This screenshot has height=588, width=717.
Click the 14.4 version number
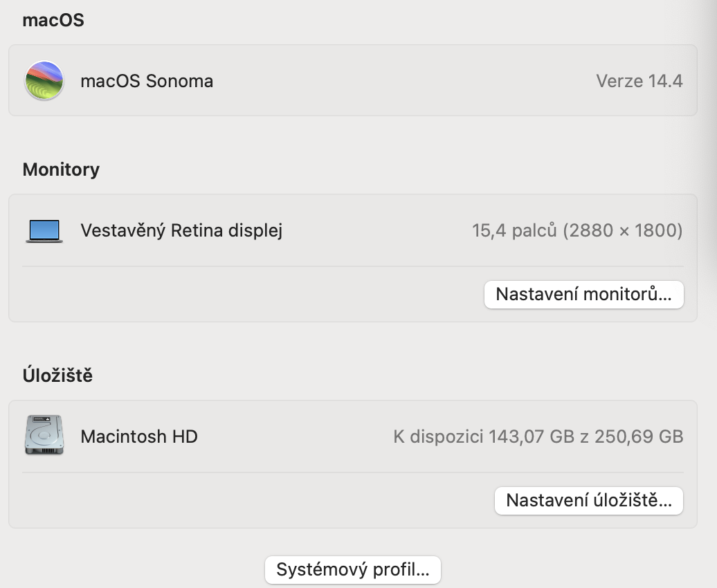pos(666,81)
